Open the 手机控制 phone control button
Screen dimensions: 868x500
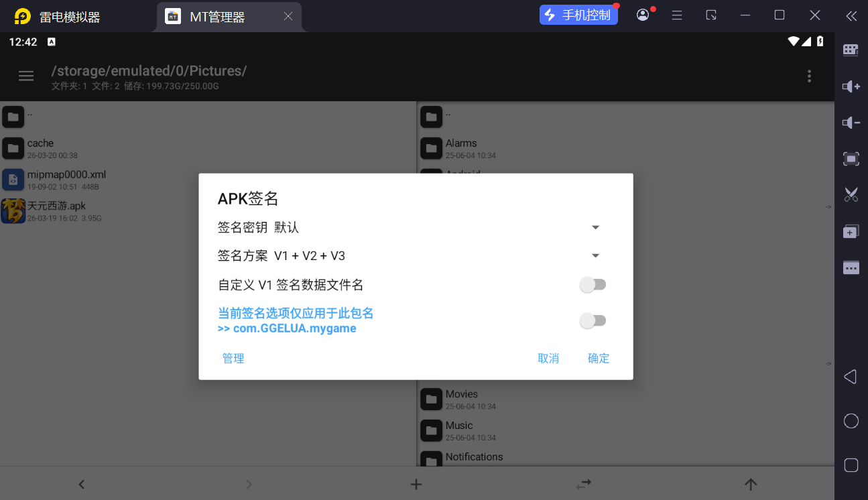coord(578,15)
